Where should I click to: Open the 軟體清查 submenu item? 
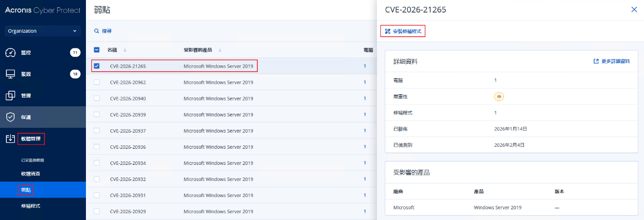tap(43, 174)
